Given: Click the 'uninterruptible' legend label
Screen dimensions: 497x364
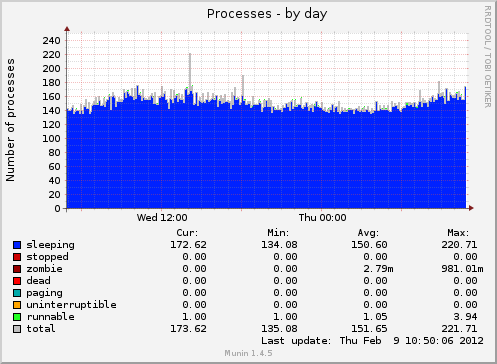Looking at the screenshot, I should tap(71, 305).
